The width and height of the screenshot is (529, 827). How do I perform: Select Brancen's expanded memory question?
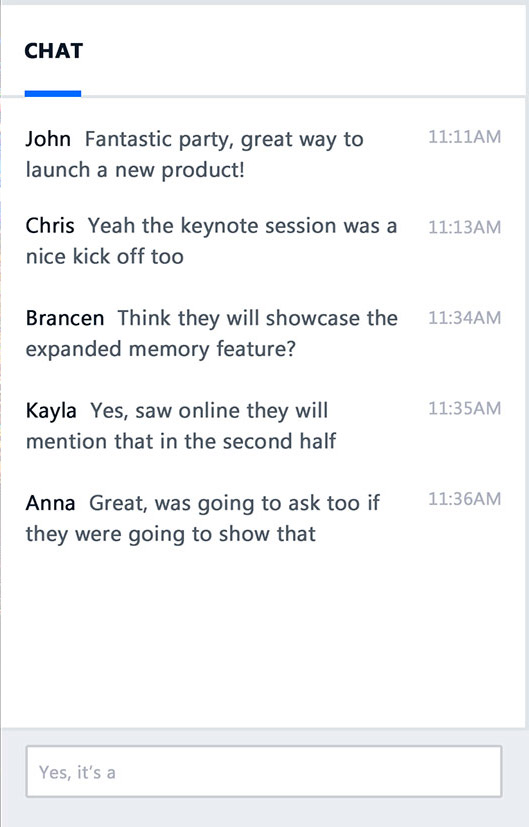click(211, 334)
